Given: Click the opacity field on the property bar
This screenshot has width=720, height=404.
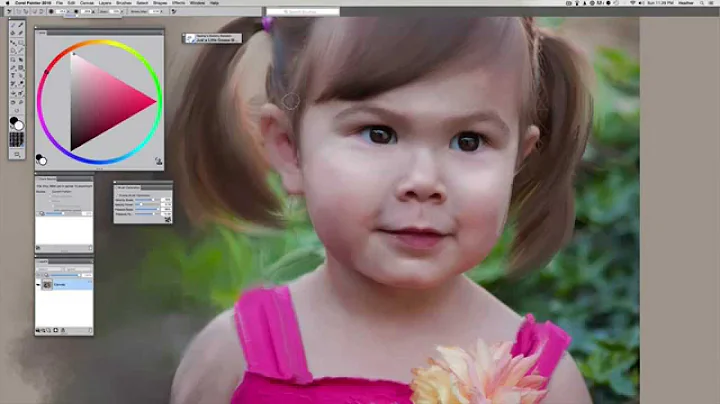Looking at the screenshot, I should tap(86, 11).
